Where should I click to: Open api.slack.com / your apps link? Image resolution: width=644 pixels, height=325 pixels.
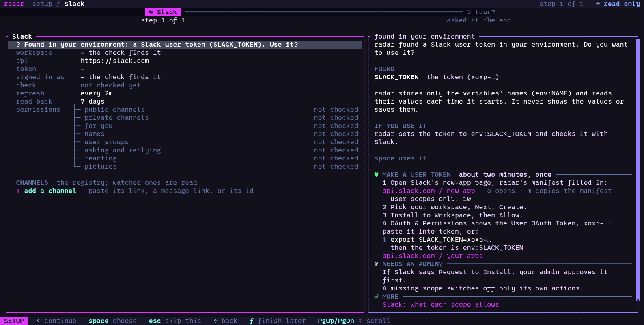433,256
